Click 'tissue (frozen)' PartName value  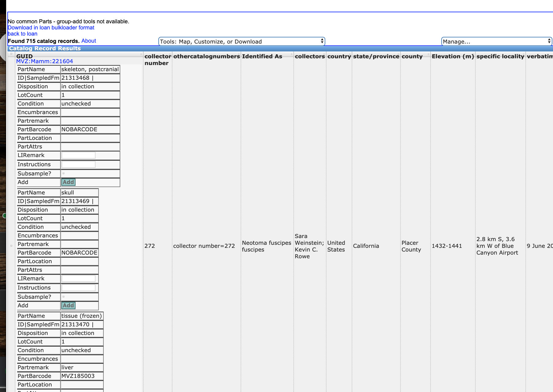[x=81, y=316]
